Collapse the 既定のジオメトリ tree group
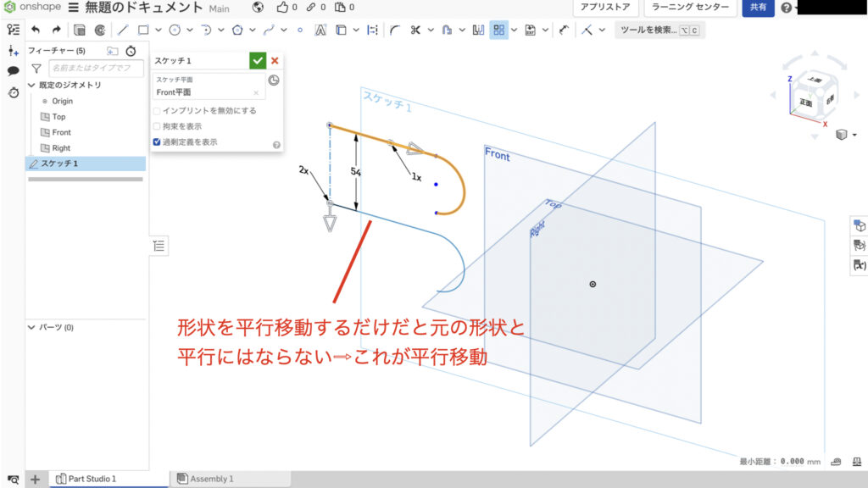The width and height of the screenshot is (868, 488). (31, 86)
